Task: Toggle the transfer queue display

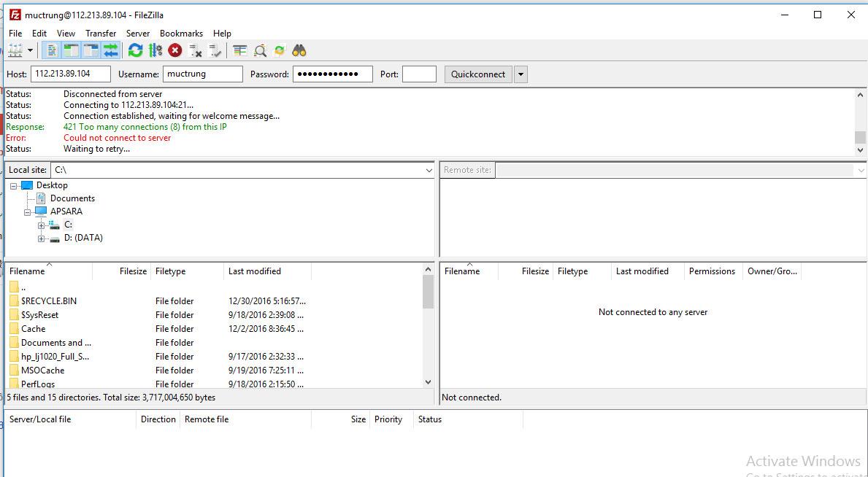Action: pos(111,51)
